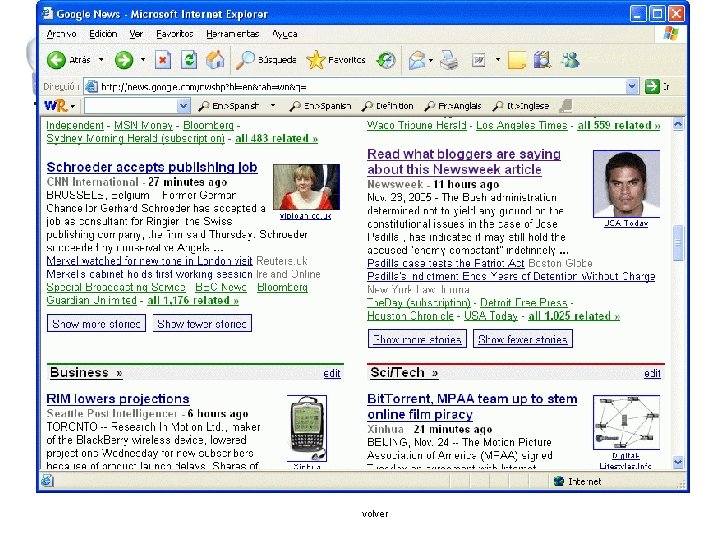Screen dimensions: 720x540
Task: Click the BlackBerry device thumbnail image
Action: pyautogui.click(x=307, y=428)
